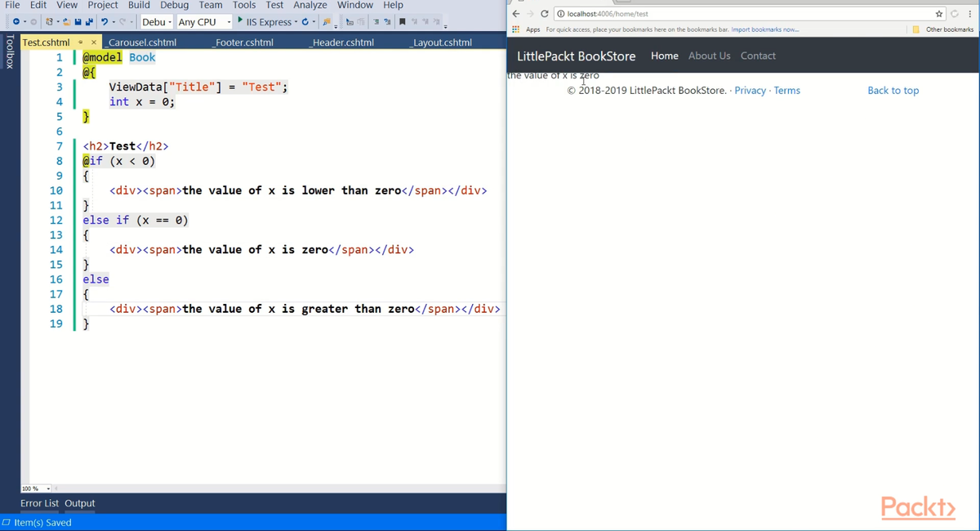Save the current file with Save icon
The width and height of the screenshot is (980, 531).
pos(78,22)
